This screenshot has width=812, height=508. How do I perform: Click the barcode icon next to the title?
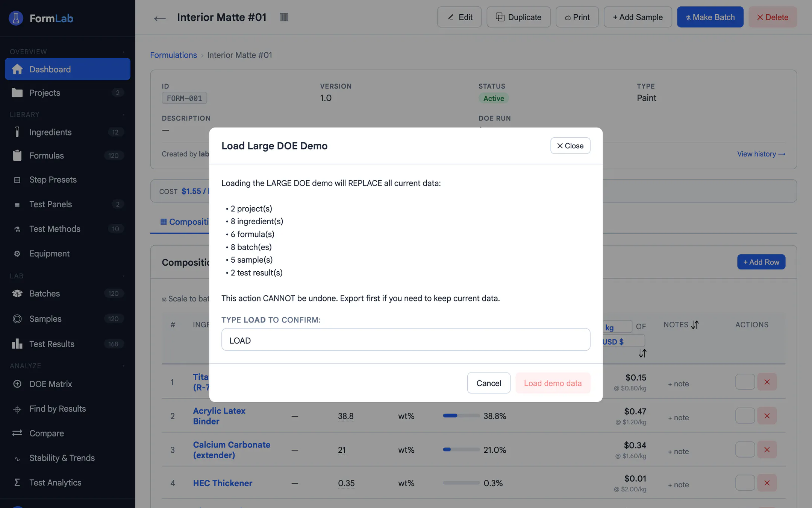(284, 17)
